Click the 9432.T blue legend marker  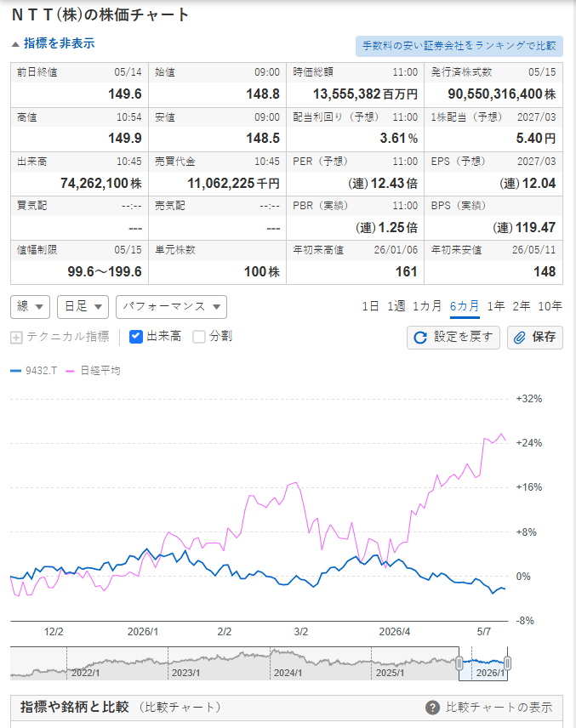point(16,371)
